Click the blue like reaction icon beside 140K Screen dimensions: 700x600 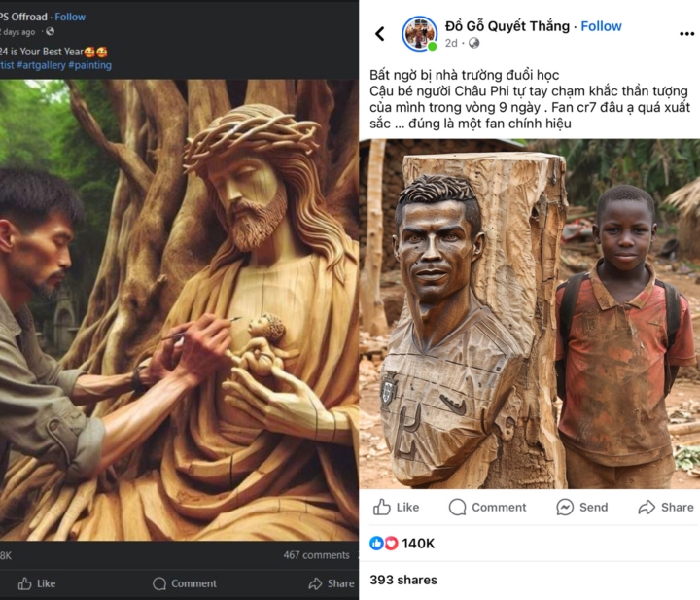377,543
